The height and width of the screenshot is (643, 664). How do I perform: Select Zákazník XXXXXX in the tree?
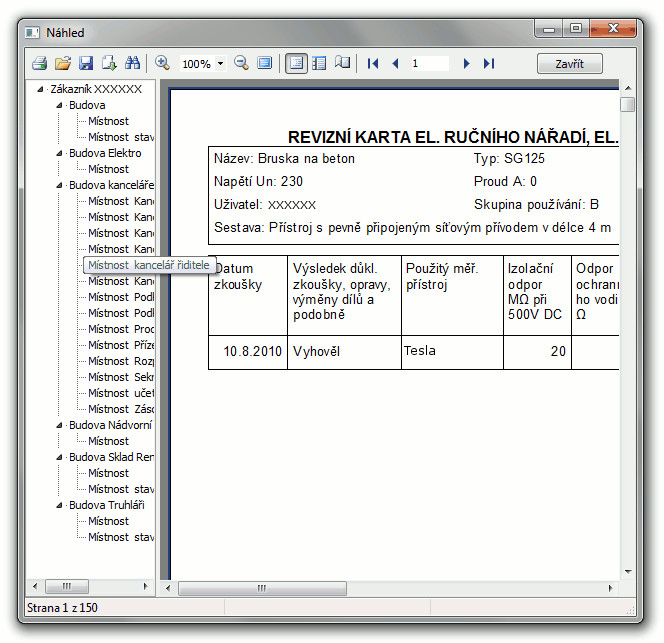click(96, 89)
